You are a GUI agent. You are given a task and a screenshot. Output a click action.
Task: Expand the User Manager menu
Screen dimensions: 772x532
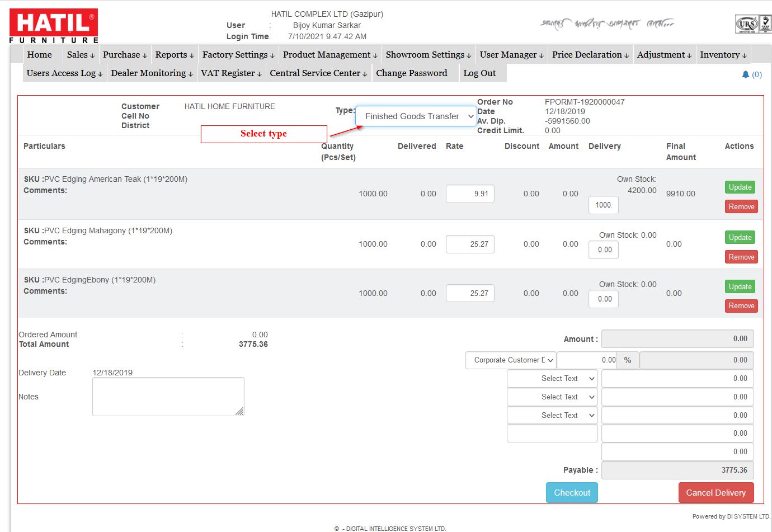tap(512, 55)
